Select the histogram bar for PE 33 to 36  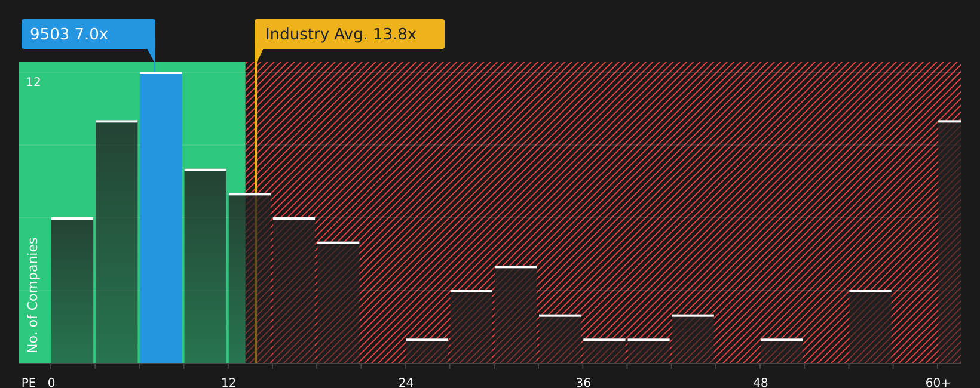(560, 339)
